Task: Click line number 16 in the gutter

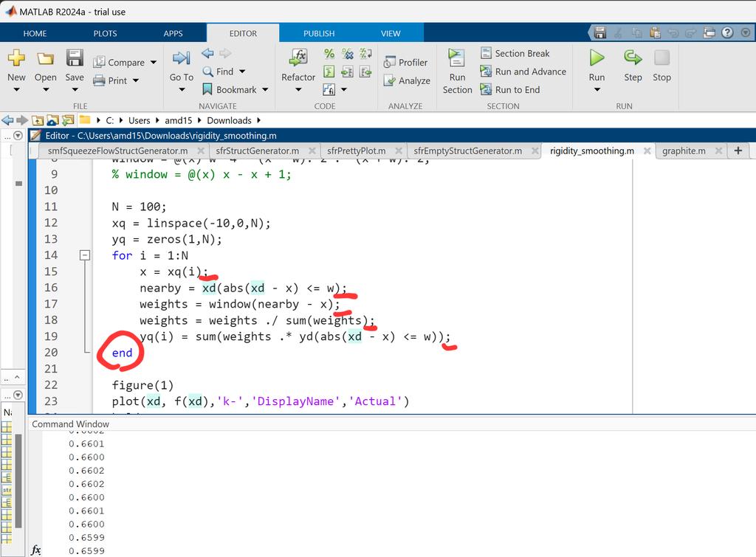Action: point(51,288)
